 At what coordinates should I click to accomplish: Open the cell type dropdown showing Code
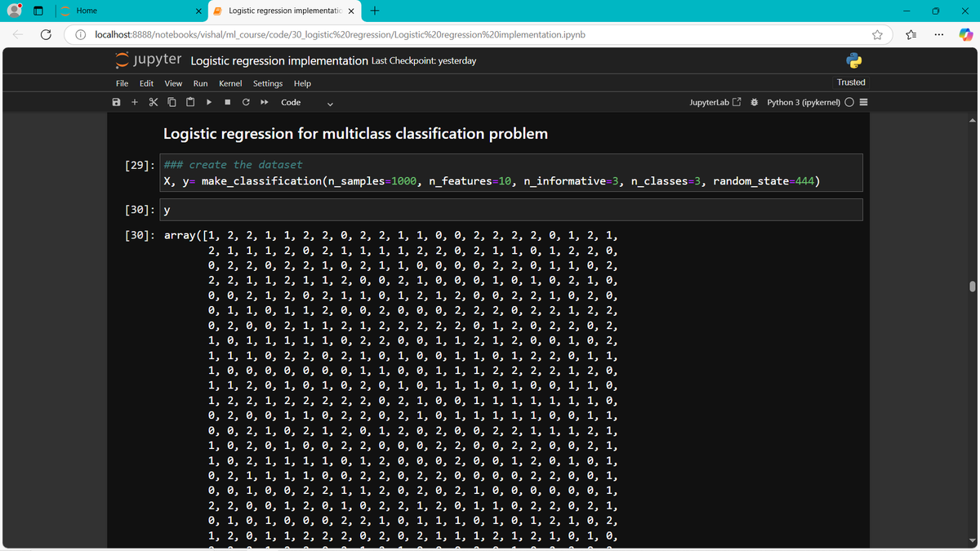point(307,102)
